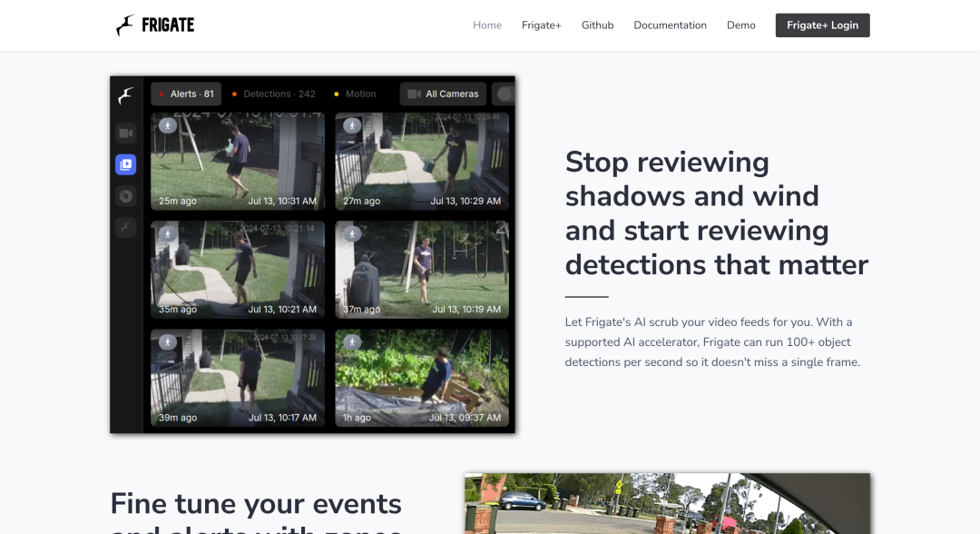Click the Frigate logo in demo sidebar

coord(125,95)
